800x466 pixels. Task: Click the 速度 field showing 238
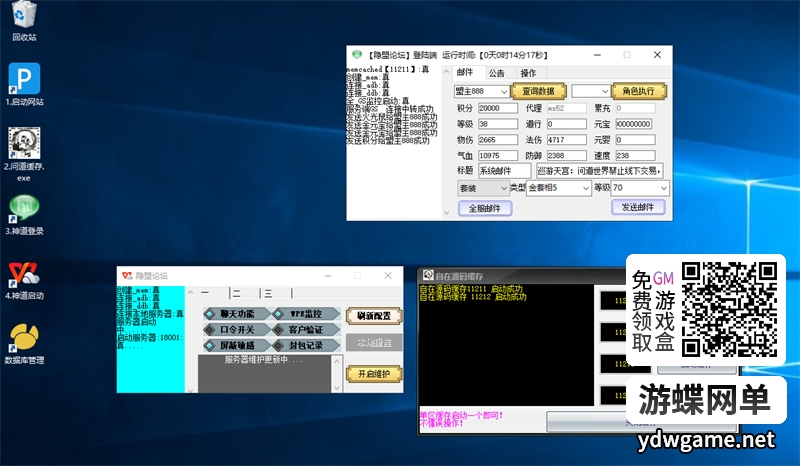(x=635, y=156)
